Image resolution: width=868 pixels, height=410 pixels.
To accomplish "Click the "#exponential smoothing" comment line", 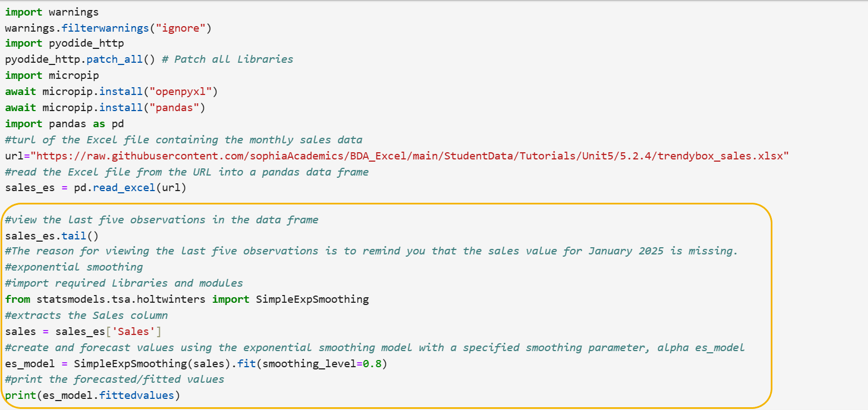I will point(74,267).
